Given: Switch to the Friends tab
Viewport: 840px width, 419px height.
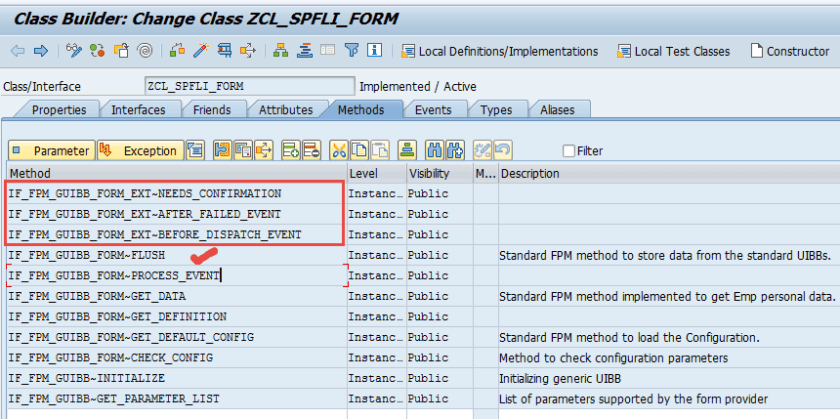Looking at the screenshot, I should [x=212, y=110].
